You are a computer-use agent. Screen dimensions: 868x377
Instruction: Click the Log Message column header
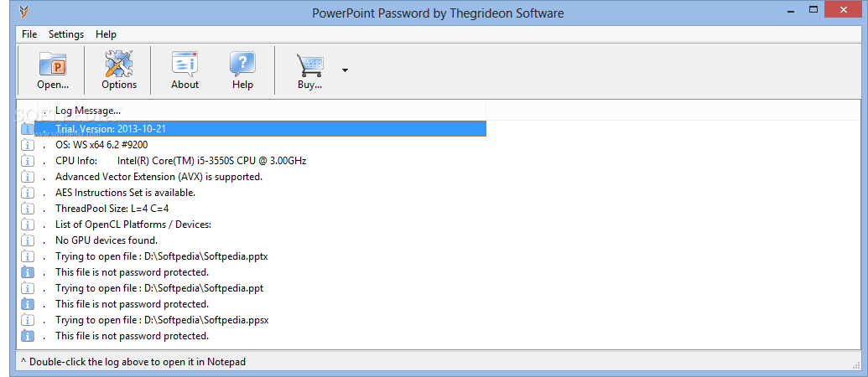coord(268,111)
